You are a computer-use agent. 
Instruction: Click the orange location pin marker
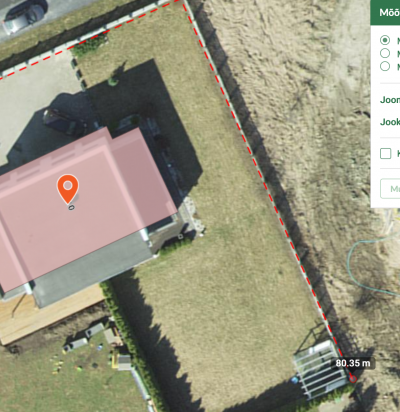click(x=68, y=188)
